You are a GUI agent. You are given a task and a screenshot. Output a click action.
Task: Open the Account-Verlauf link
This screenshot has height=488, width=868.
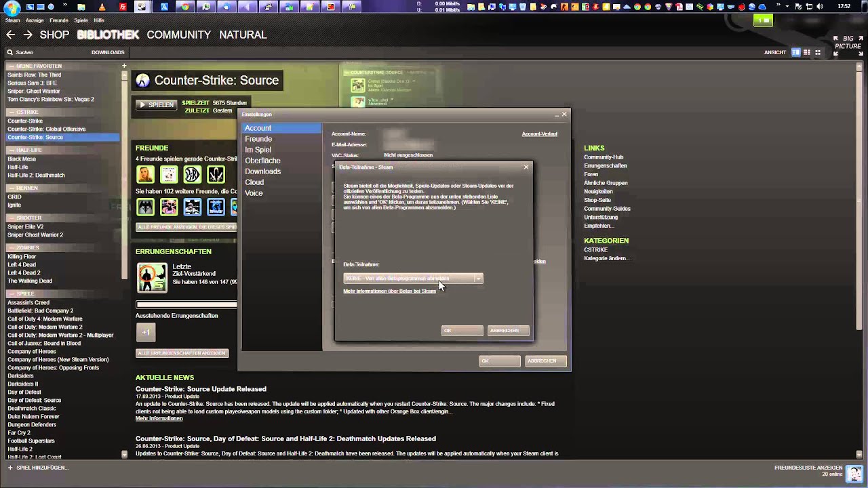click(539, 134)
